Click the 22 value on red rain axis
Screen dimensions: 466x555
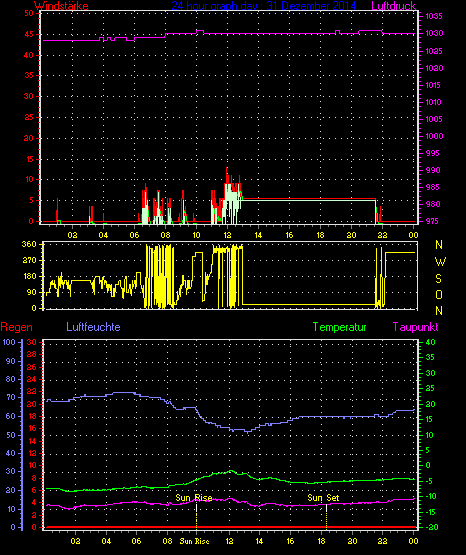[32, 391]
